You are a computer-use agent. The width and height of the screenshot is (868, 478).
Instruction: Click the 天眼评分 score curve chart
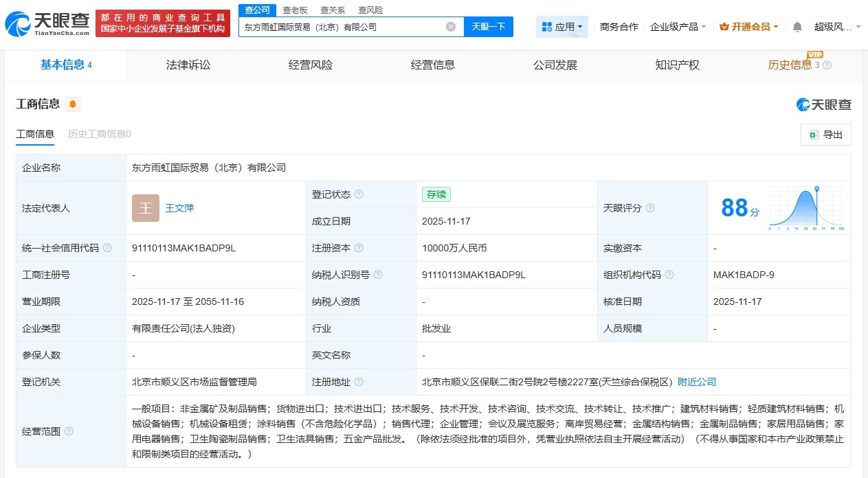(x=808, y=207)
